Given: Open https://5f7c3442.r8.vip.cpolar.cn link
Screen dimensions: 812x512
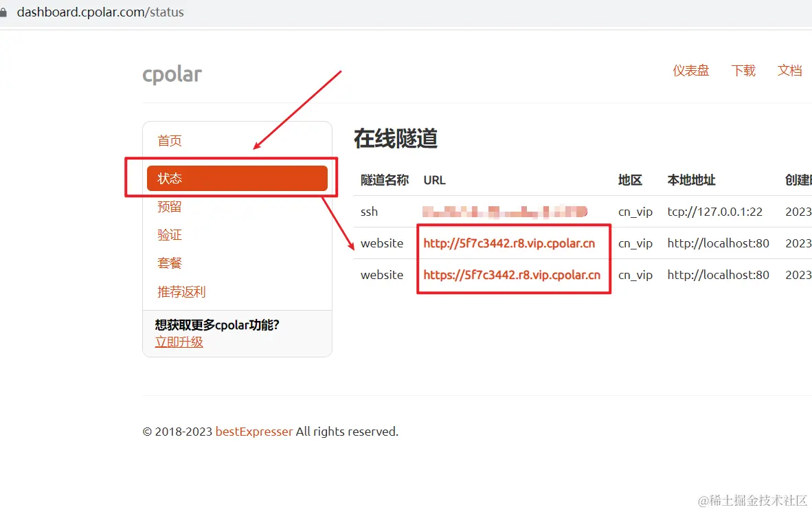Looking at the screenshot, I should point(512,275).
